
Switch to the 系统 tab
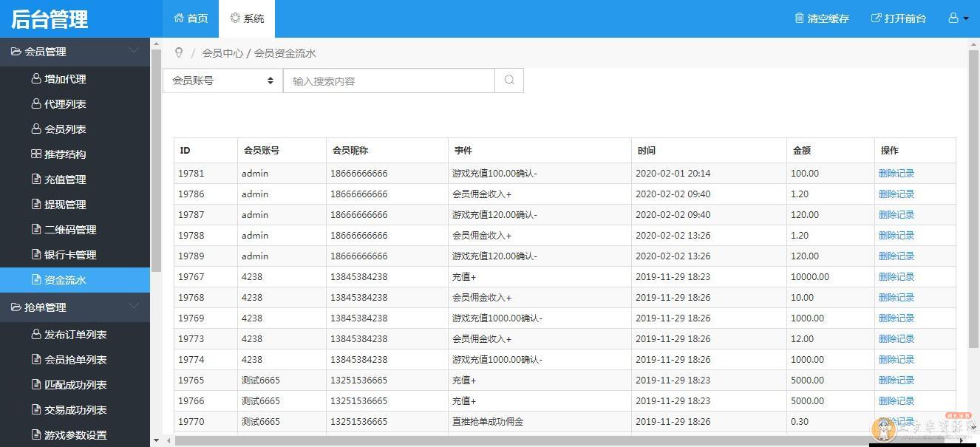[247, 18]
